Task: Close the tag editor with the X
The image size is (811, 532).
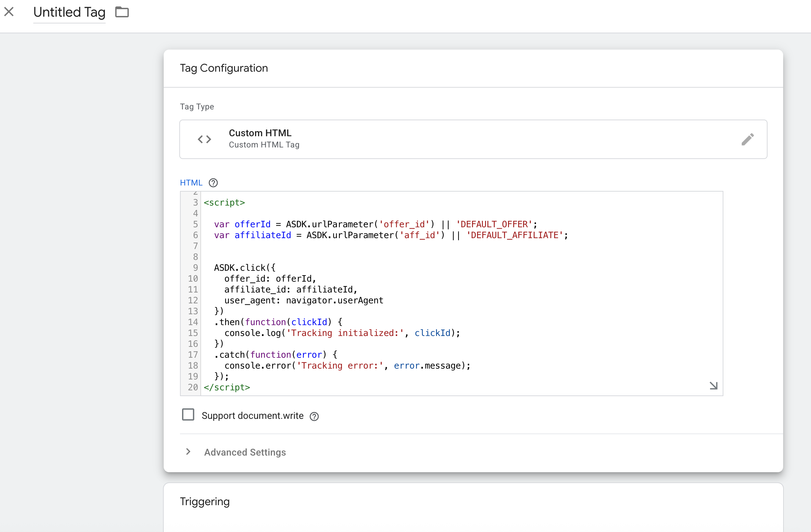Action: point(9,12)
